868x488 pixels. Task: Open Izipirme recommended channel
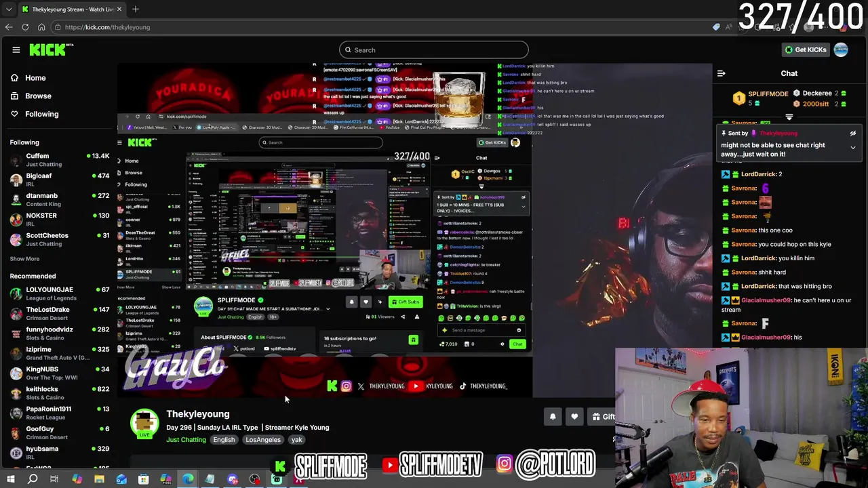(59, 353)
